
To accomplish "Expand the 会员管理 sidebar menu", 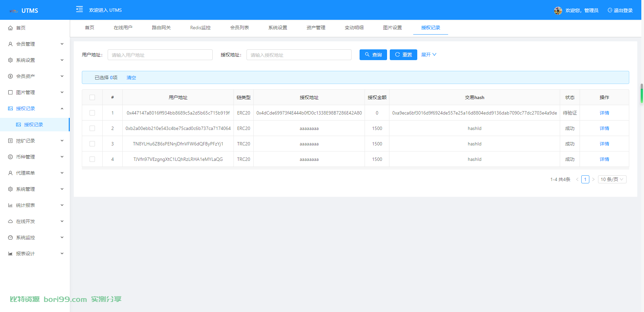I will pyautogui.click(x=35, y=44).
